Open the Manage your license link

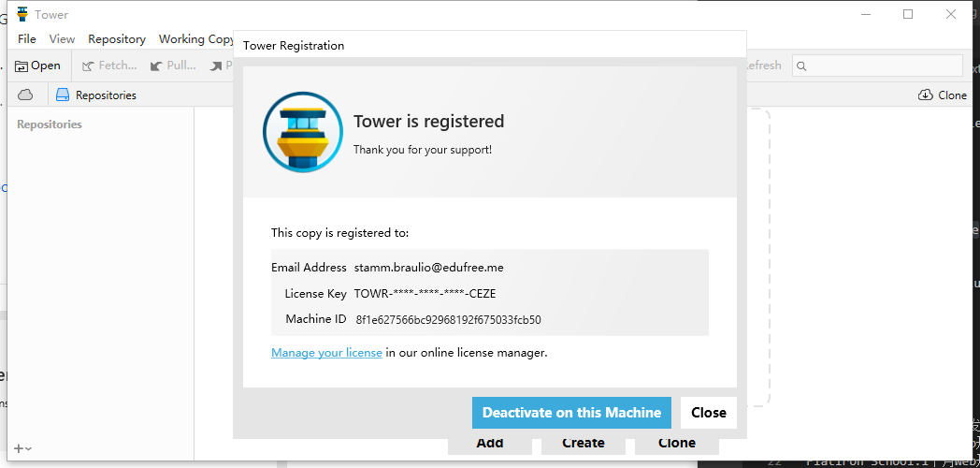click(326, 353)
